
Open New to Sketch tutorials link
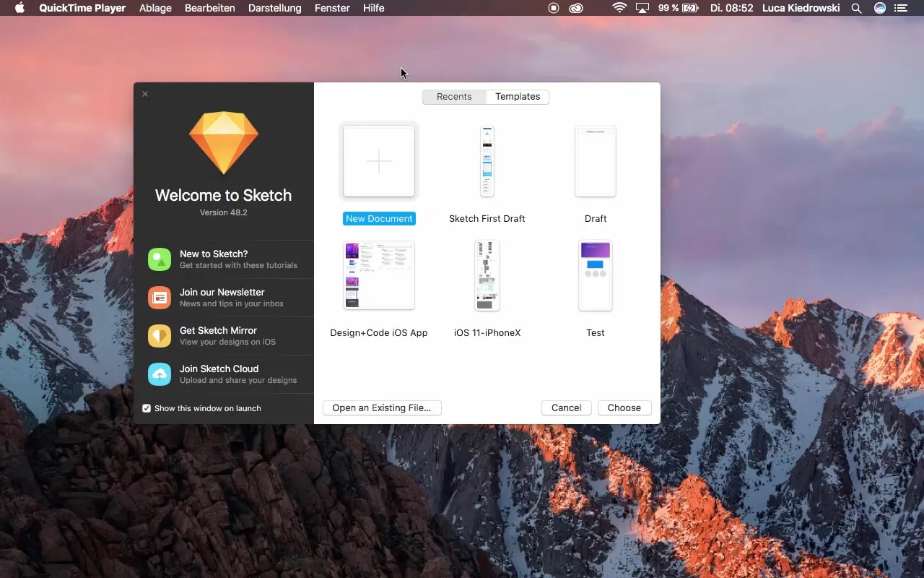pyautogui.click(x=214, y=254)
